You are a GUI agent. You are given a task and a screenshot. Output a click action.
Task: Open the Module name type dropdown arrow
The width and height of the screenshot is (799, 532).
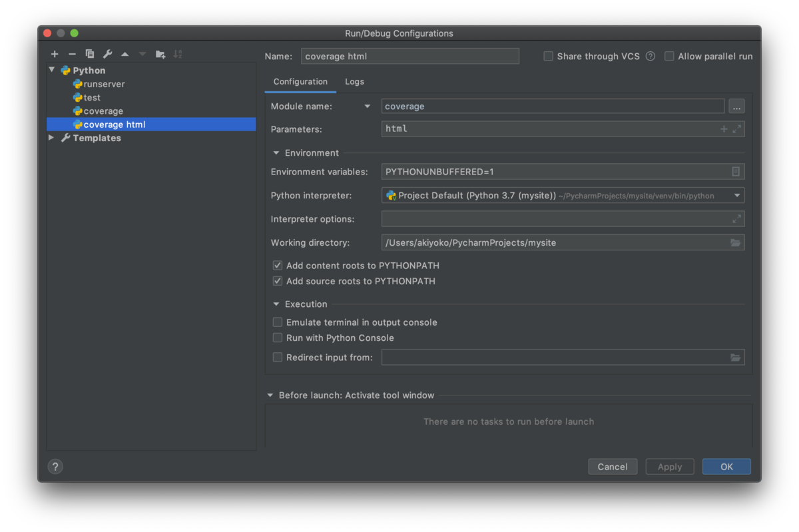pos(368,107)
